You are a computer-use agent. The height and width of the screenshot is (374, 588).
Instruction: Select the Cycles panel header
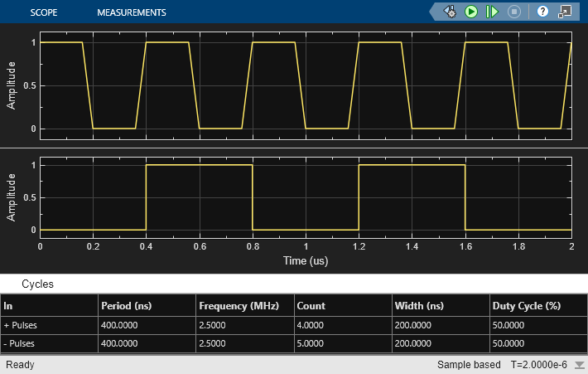pyautogui.click(x=37, y=284)
